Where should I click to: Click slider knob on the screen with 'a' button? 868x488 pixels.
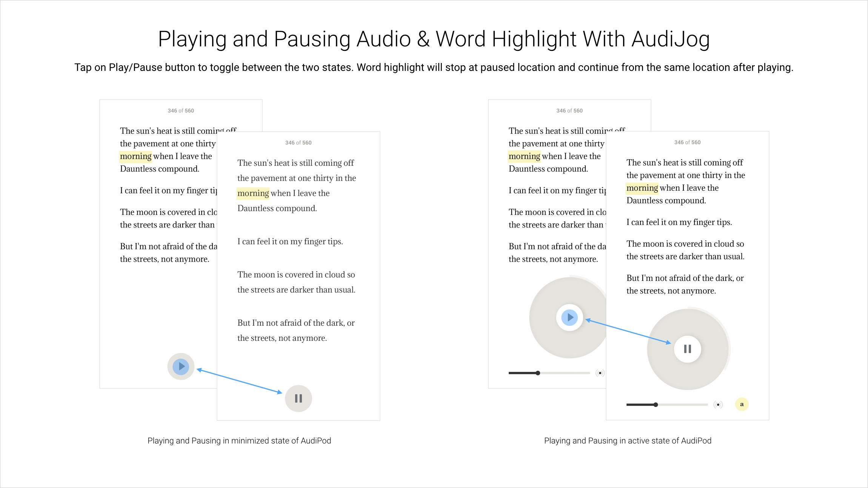click(656, 405)
